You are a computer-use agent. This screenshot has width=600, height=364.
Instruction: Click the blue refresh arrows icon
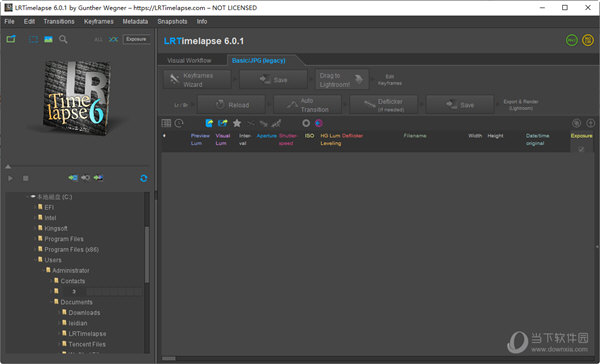coord(143,178)
